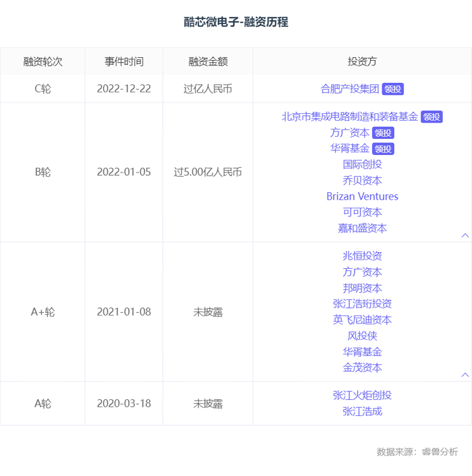Image resolution: width=472 pixels, height=476 pixels.
Task: Click 方广资本 in the B轮 row
Action: pos(350,133)
